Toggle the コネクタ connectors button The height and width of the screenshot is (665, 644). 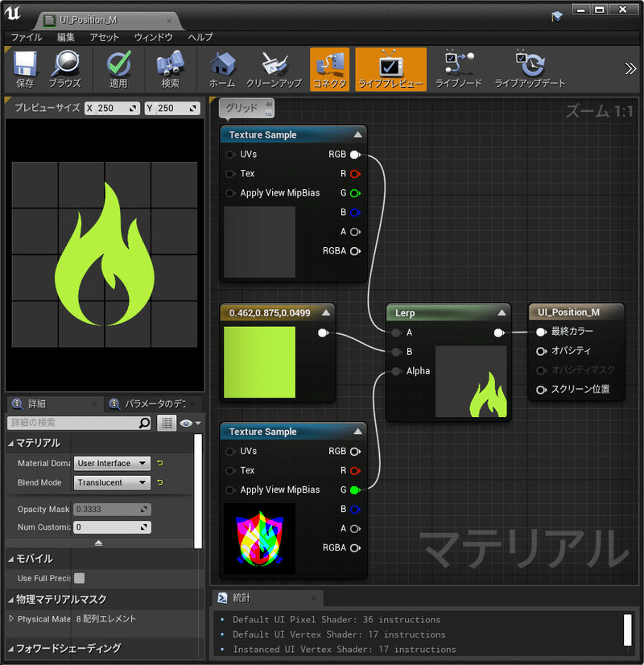click(x=329, y=68)
